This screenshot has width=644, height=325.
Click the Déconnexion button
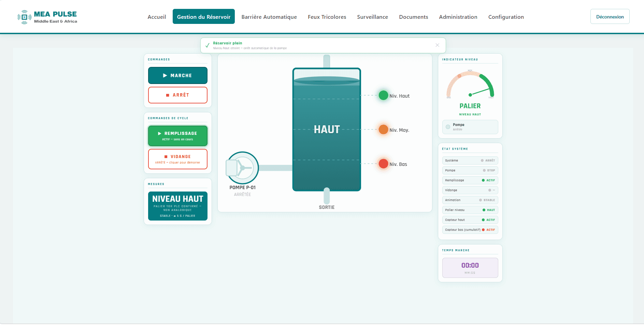[610, 16]
